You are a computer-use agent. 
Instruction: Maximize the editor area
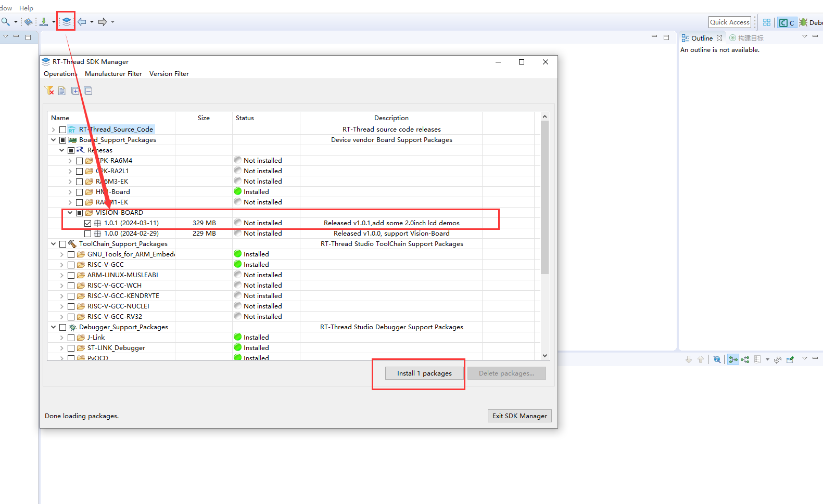coord(666,37)
